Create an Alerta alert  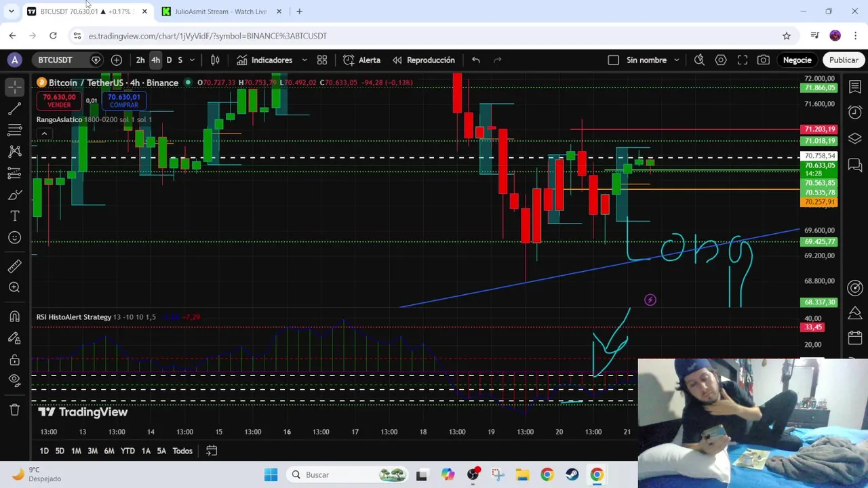362,60
